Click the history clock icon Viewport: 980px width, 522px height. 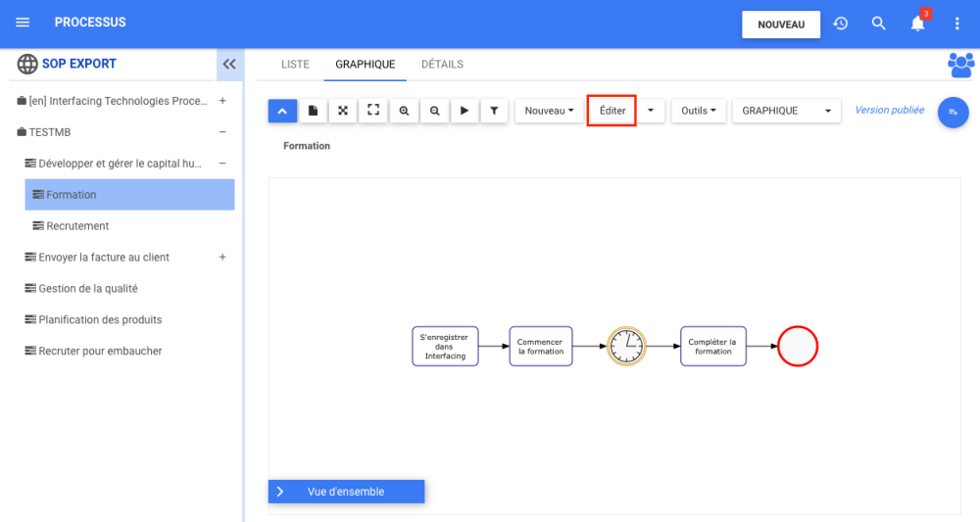pos(841,24)
